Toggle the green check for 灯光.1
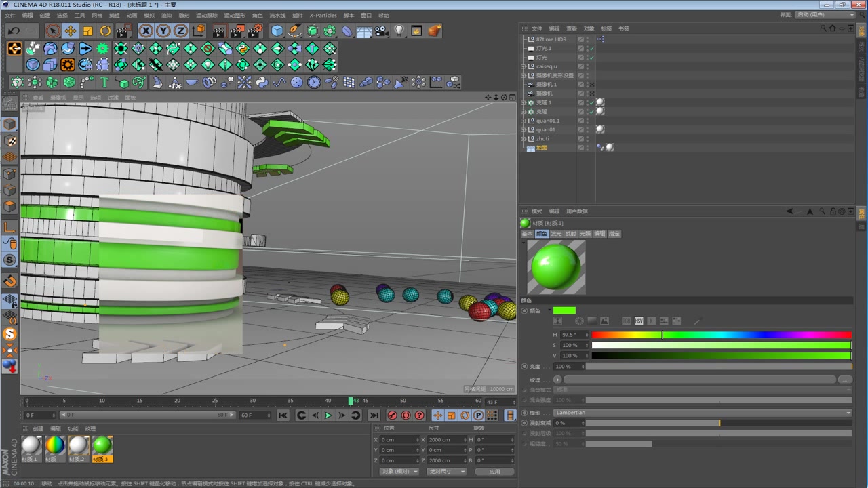Viewport: 868px width, 488px height. point(591,49)
